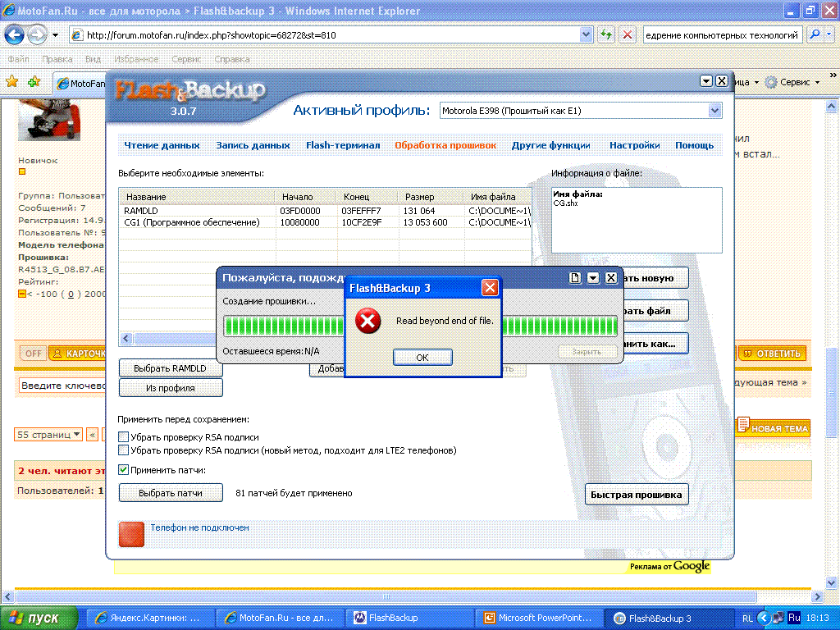This screenshot has width=840, height=630.
Task: Open the search provider dropdown arrow
Action: (x=829, y=34)
